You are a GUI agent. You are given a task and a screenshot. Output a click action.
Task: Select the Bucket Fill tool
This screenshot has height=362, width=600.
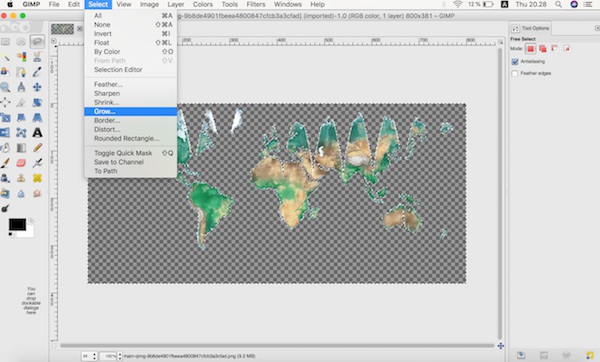(5, 148)
